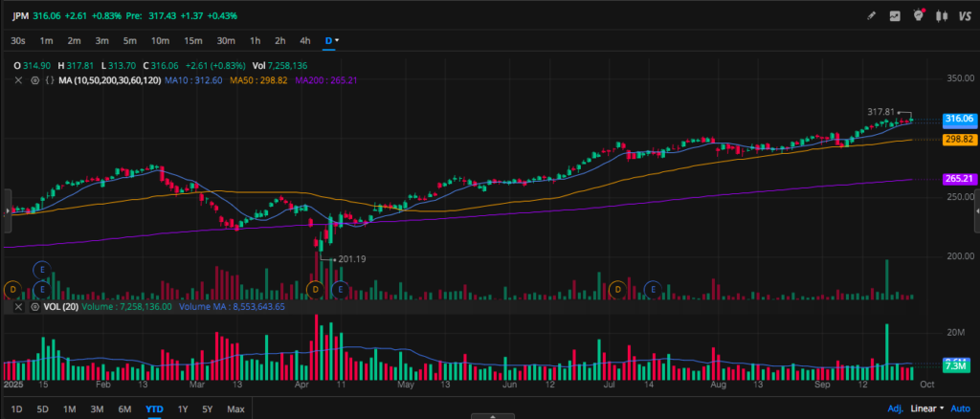Select the 6M time range
The width and height of the screenshot is (980, 419).
[x=124, y=408]
